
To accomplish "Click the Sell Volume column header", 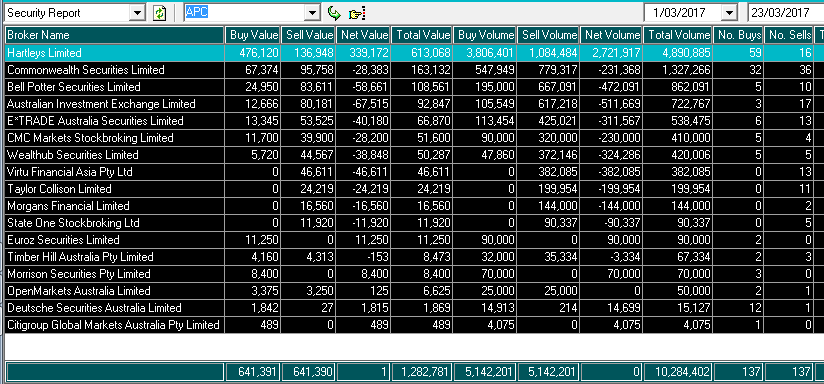I will pos(548,35).
